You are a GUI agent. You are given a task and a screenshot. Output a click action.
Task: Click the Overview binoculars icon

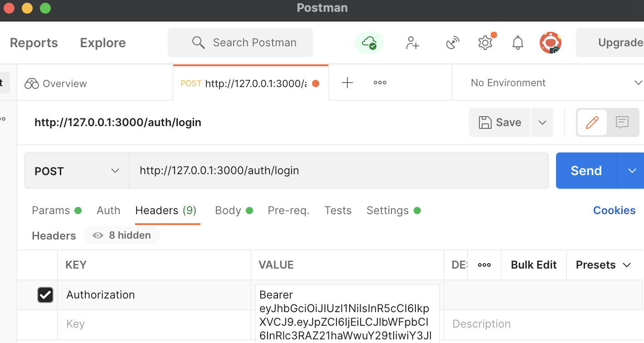point(32,83)
